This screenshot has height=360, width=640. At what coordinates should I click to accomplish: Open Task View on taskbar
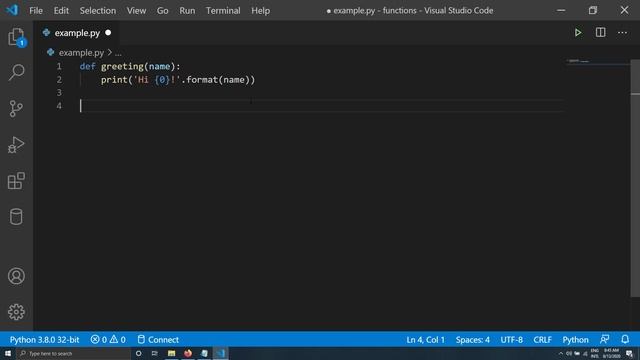point(155,353)
